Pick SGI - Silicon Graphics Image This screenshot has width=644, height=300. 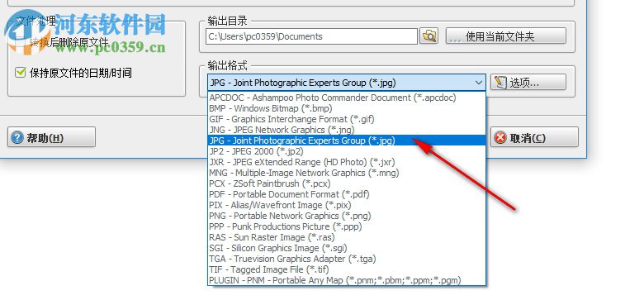[347, 248]
